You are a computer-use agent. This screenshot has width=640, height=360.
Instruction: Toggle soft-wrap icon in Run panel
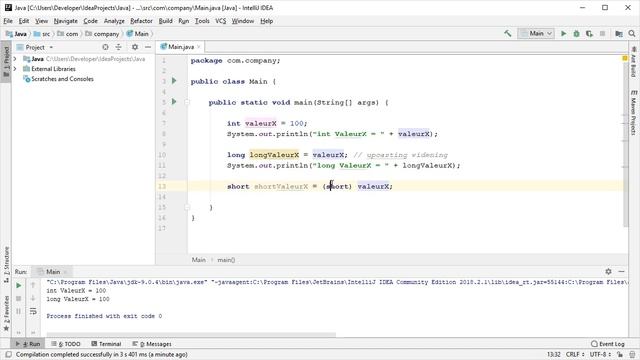[33, 311]
